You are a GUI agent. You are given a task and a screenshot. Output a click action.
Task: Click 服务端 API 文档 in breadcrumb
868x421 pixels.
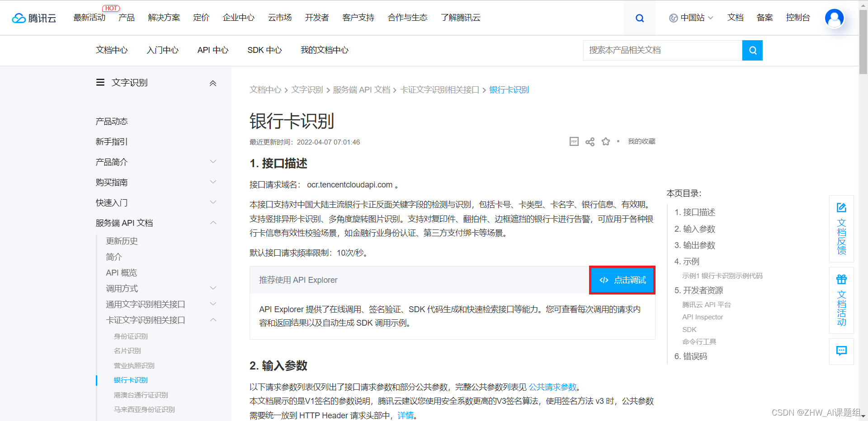tap(362, 90)
